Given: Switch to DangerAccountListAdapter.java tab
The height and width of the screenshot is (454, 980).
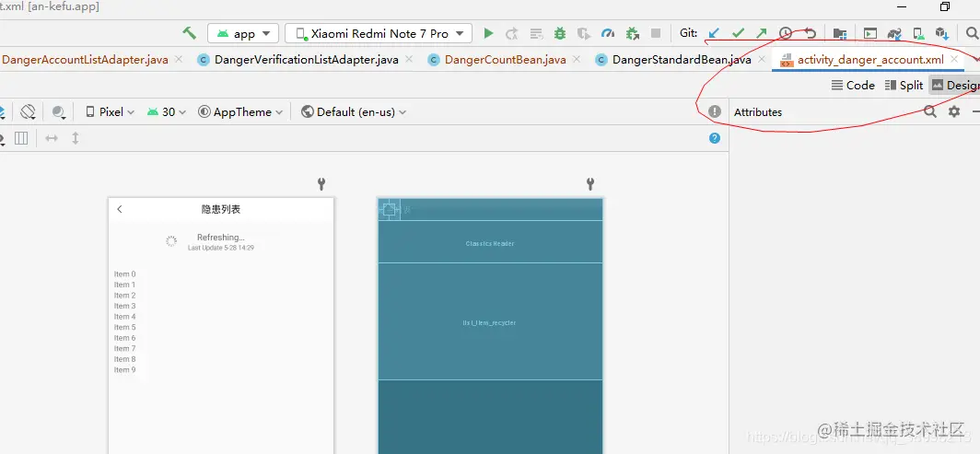Looking at the screenshot, I should coord(85,60).
